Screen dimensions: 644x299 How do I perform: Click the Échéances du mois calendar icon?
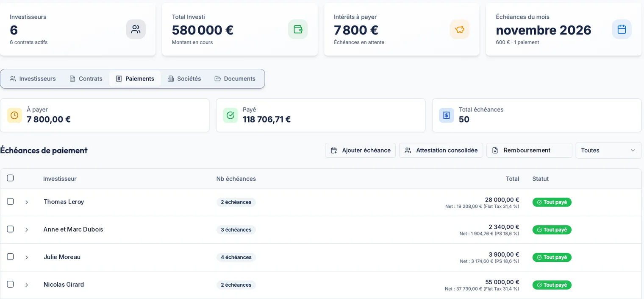click(x=622, y=29)
